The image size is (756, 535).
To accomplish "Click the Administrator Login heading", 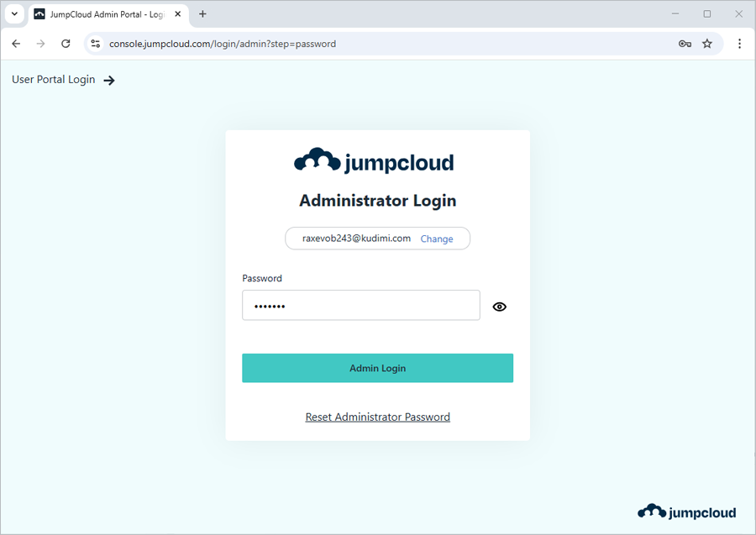I will coord(377,201).
